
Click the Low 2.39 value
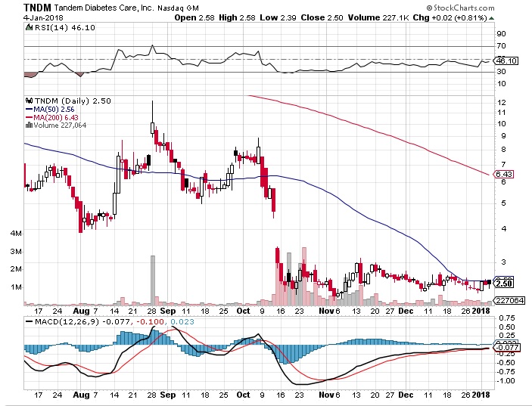(x=278, y=17)
